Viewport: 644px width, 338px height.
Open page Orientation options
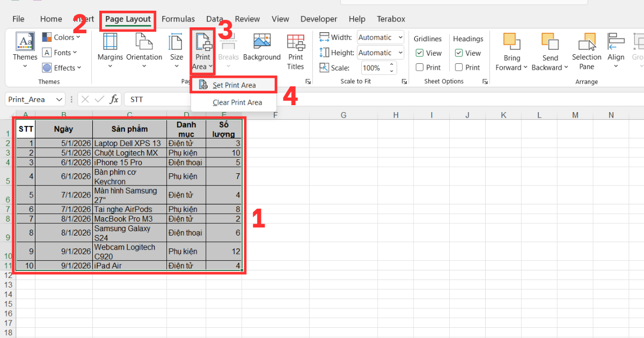click(x=144, y=51)
